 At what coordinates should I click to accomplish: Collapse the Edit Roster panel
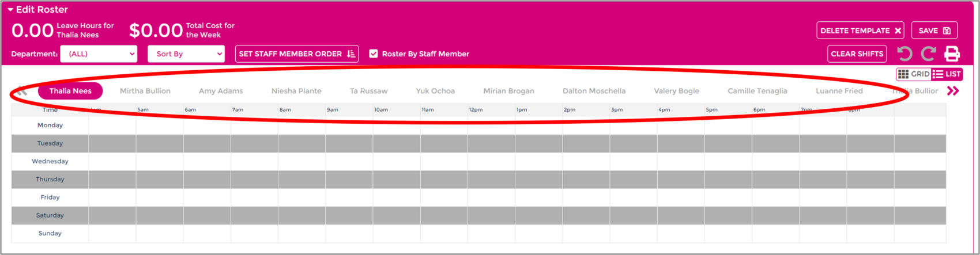tap(10, 10)
